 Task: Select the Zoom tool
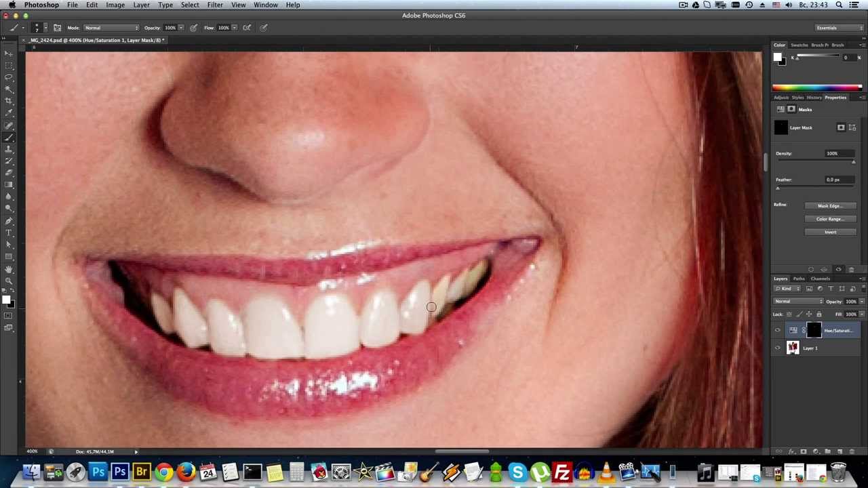pyautogui.click(x=9, y=281)
